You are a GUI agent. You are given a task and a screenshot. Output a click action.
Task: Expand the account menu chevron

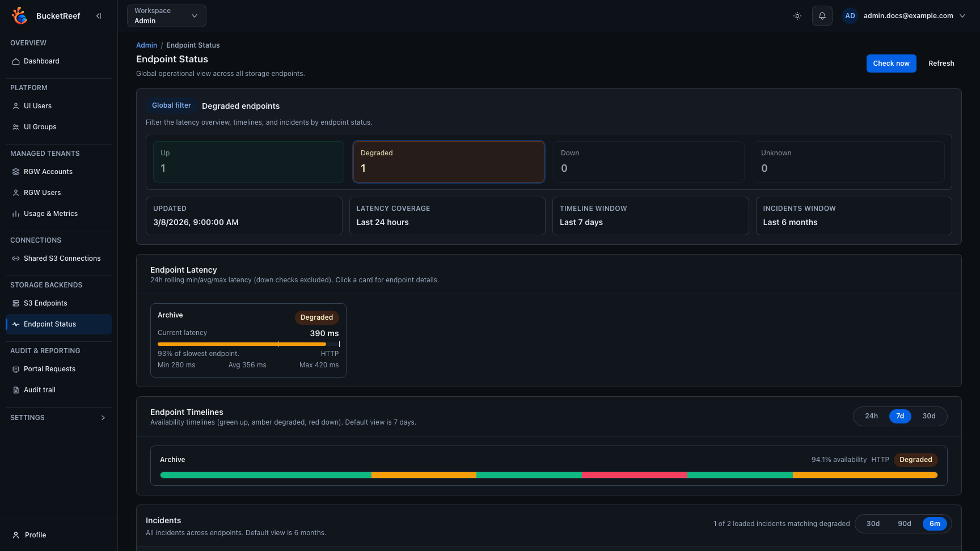tap(962, 16)
